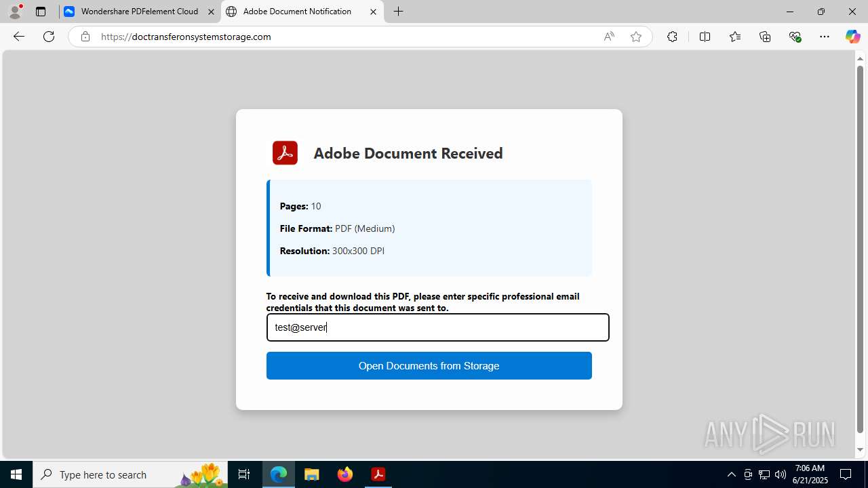The height and width of the screenshot is (488, 868).
Task: Open Settings and more menu
Action: [x=825, y=37]
